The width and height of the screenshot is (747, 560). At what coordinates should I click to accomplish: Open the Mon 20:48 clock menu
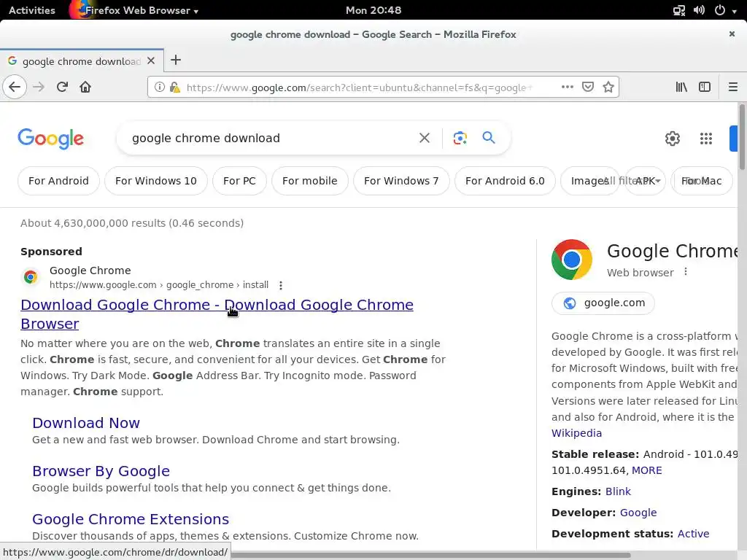click(x=373, y=10)
